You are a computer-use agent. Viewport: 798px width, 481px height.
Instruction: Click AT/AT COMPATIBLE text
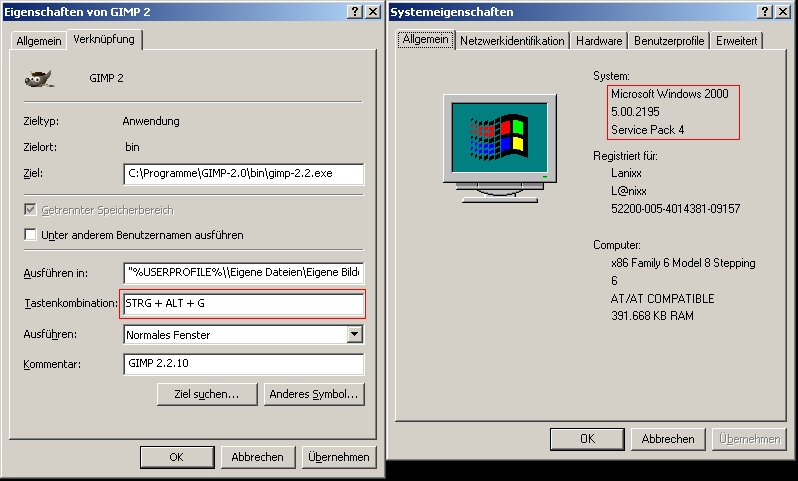pyautogui.click(x=663, y=299)
